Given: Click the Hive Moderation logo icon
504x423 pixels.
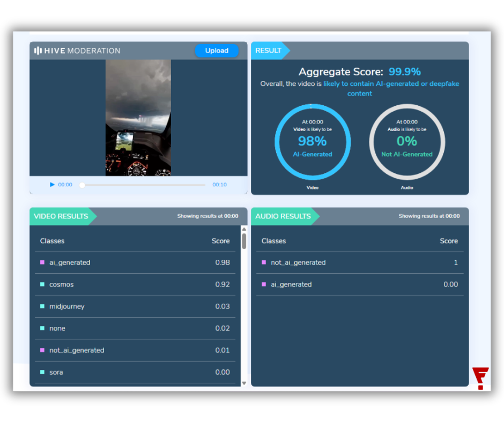Looking at the screenshot, I should (x=38, y=50).
